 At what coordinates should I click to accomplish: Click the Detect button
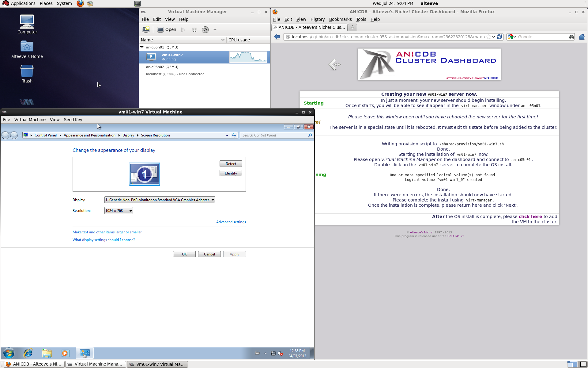(x=231, y=164)
